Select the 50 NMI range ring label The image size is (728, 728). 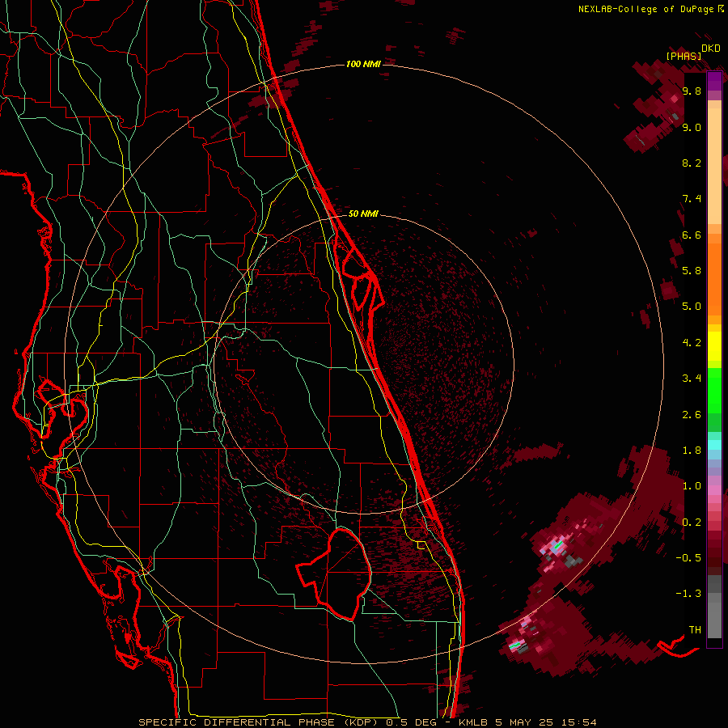pos(363,214)
